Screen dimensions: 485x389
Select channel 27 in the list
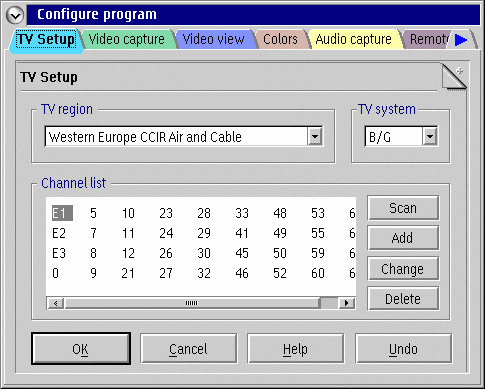point(166,273)
